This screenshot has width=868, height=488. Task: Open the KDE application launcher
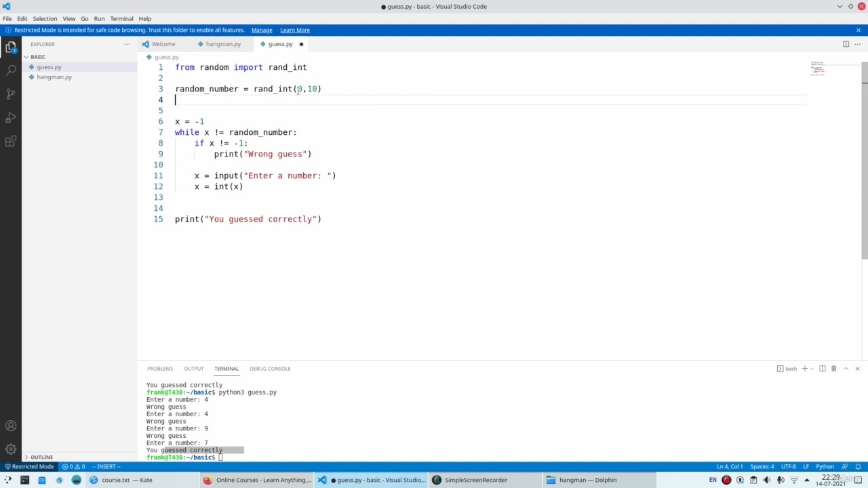(8, 480)
